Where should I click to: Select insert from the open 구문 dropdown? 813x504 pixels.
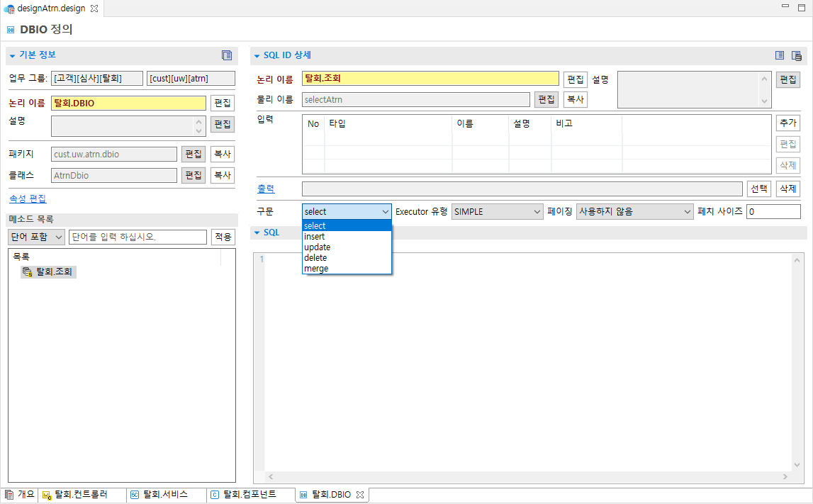coord(315,236)
